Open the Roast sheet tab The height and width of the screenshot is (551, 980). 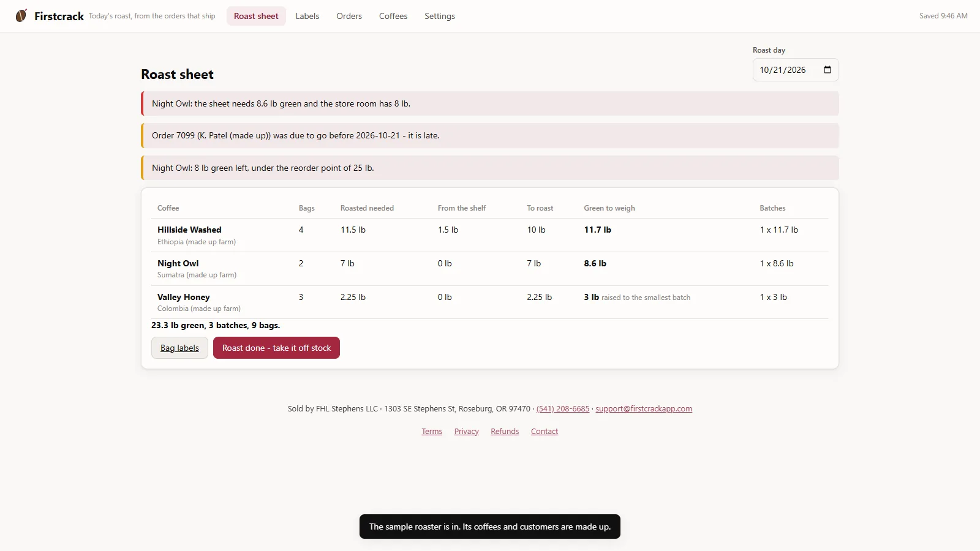pyautogui.click(x=256, y=16)
